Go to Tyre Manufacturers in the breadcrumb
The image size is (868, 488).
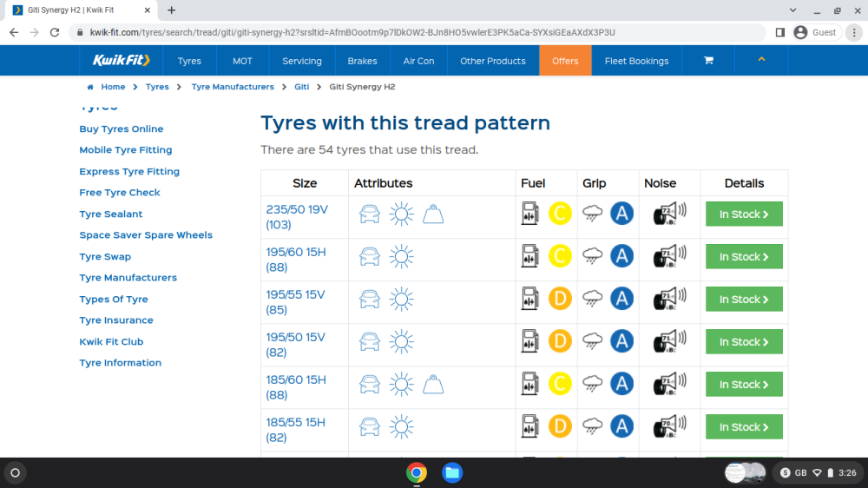click(x=233, y=87)
